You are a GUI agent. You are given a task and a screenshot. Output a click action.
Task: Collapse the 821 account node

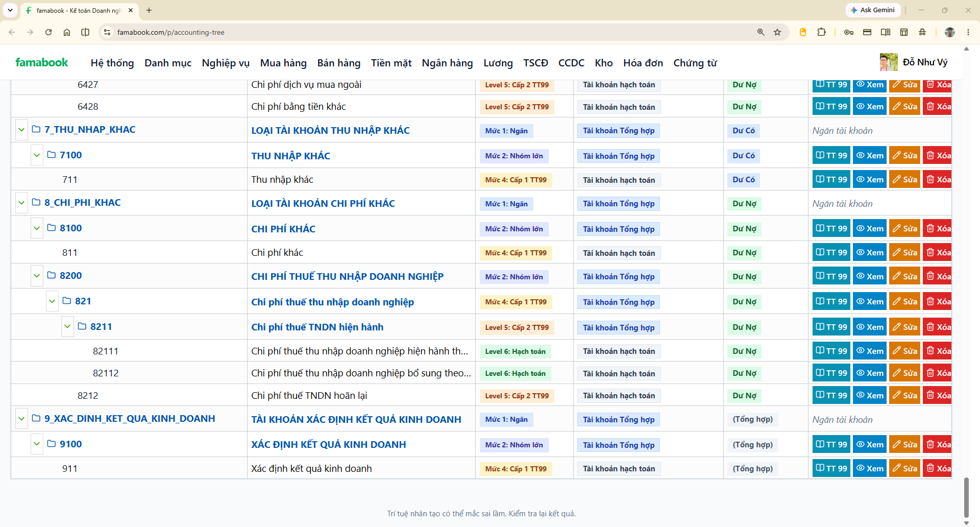pyautogui.click(x=52, y=301)
